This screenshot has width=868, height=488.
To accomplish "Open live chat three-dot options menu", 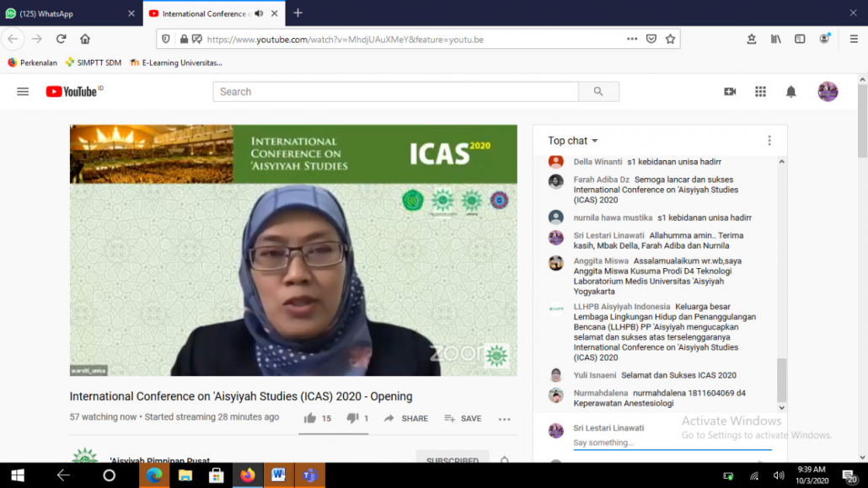I will [x=769, y=141].
